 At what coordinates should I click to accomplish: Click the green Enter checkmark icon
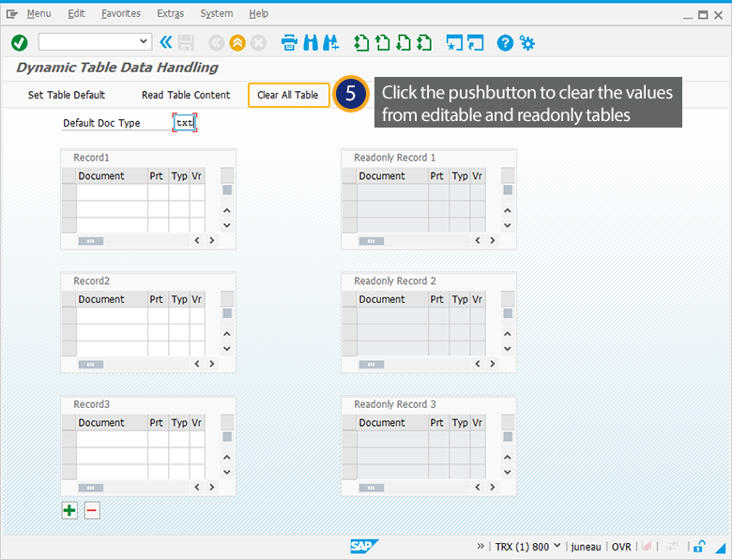coord(19,43)
